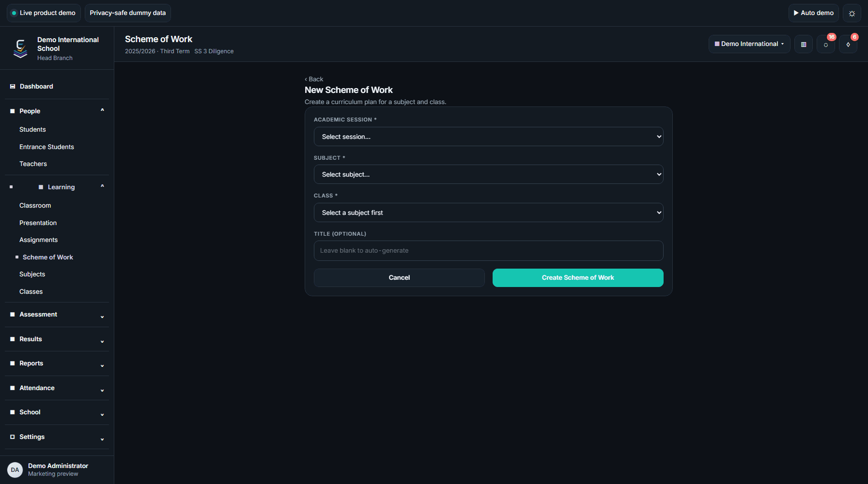Open Subjects under Learning
Viewport: 868px width, 484px height.
[x=32, y=274]
